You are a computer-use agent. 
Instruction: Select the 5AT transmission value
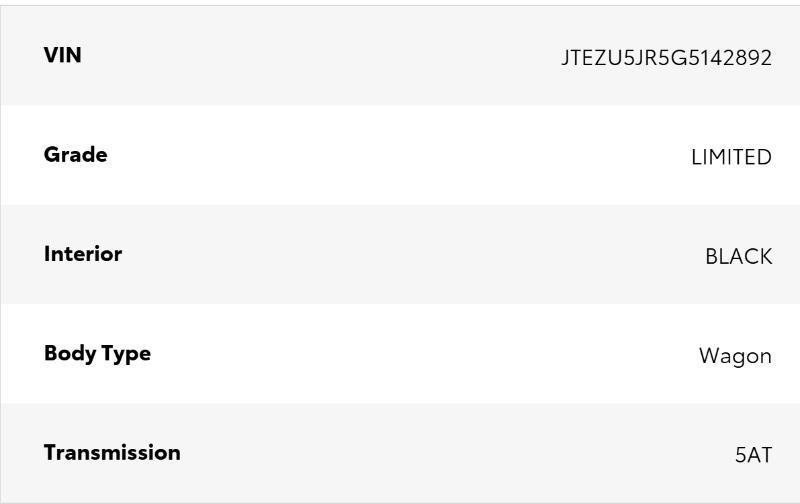tap(753, 455)
